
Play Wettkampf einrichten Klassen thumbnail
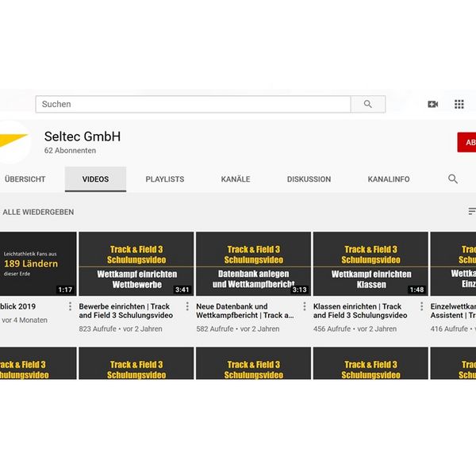coord(370,264)
